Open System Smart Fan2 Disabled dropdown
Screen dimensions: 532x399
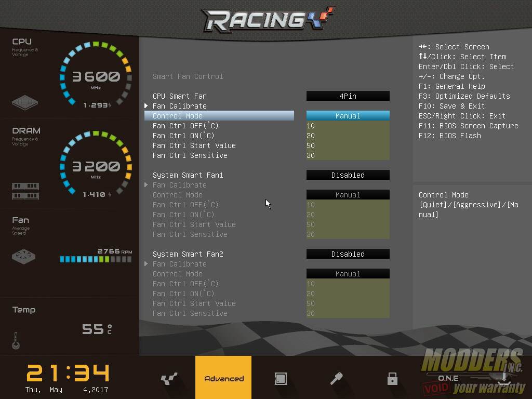[x=348, y=254]
